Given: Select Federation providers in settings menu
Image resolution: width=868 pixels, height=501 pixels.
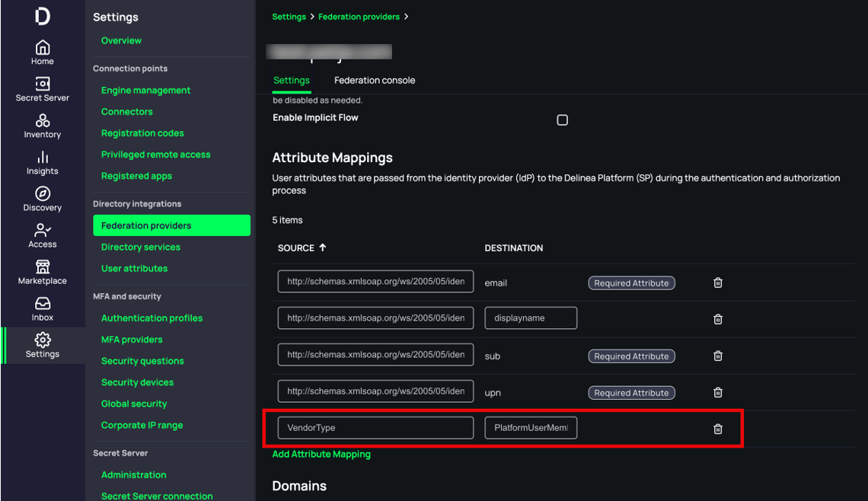Looking at the screenshot, I should pos(171,225).
